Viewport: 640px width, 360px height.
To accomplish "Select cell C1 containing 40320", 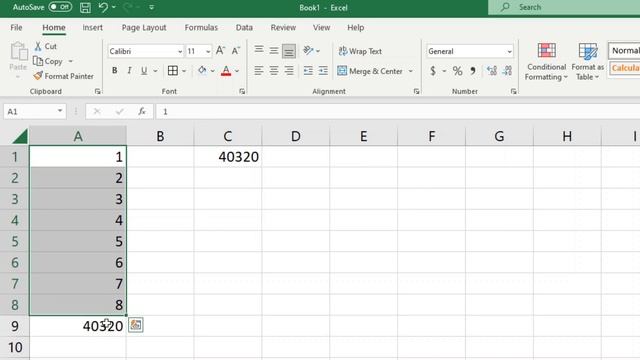I will pos(228,157).
